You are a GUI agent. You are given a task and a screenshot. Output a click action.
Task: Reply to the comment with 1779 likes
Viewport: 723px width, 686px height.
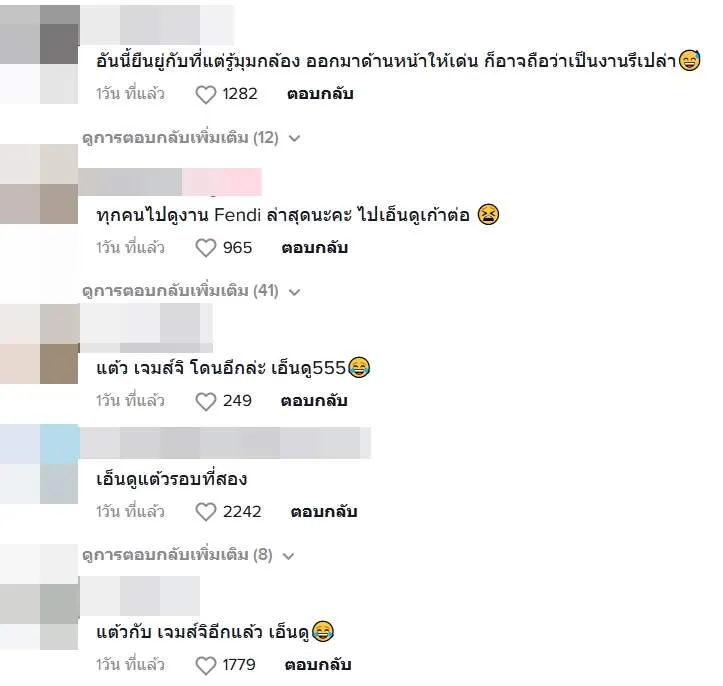318,665
